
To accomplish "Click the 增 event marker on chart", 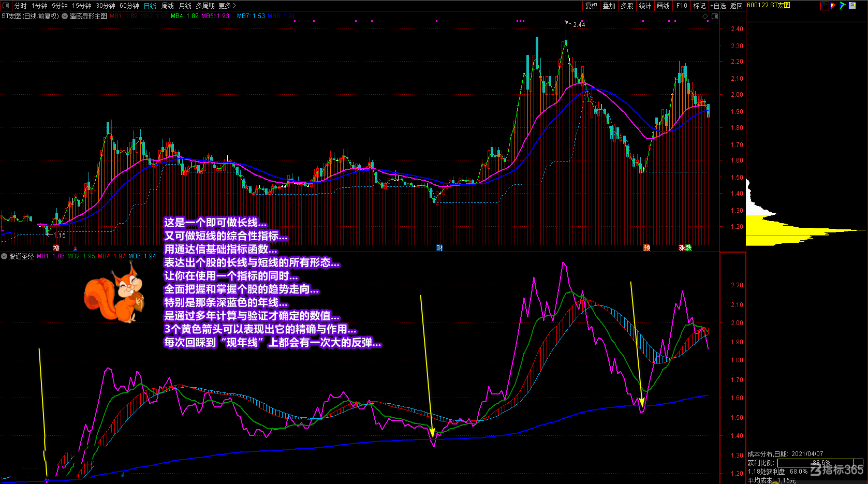I will tap(56, 248).
